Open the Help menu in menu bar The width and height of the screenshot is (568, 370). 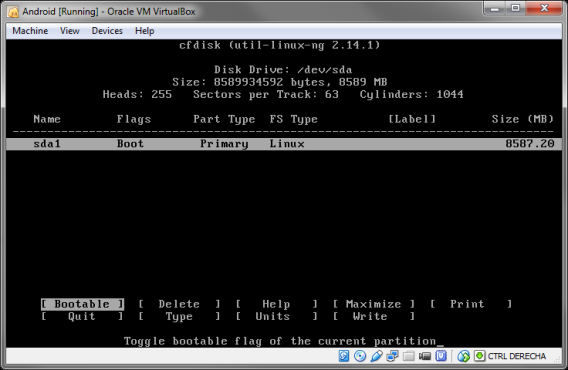tap(145, 31)
